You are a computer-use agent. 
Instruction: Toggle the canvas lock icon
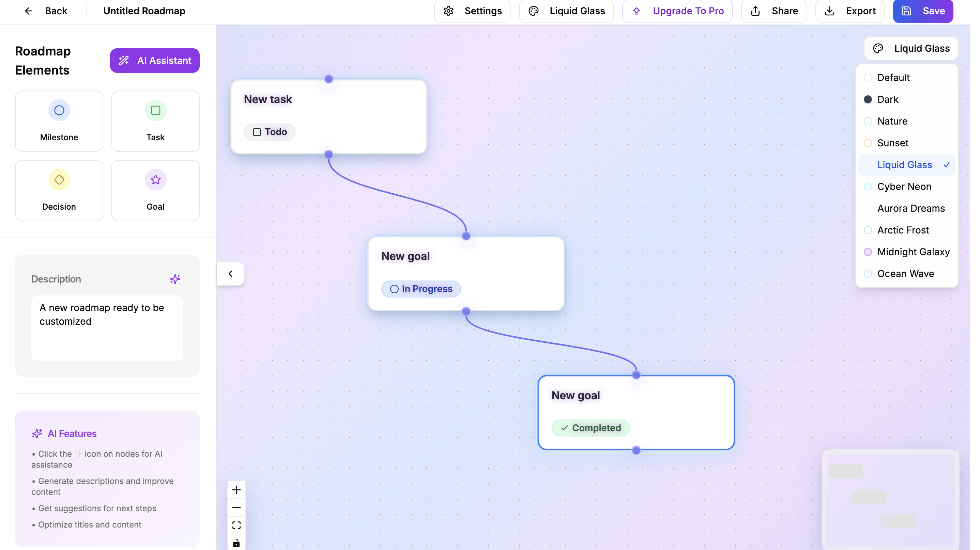(236, 543)
